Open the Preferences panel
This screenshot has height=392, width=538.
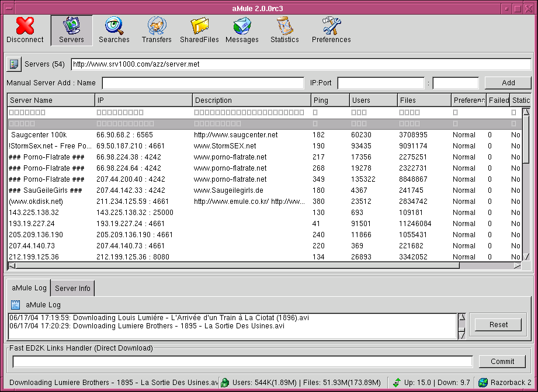tap(331, 30)
